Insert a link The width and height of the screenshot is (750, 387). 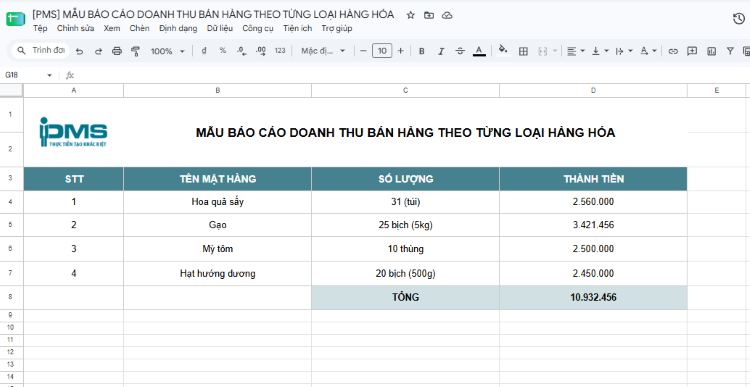click(673, 51)
